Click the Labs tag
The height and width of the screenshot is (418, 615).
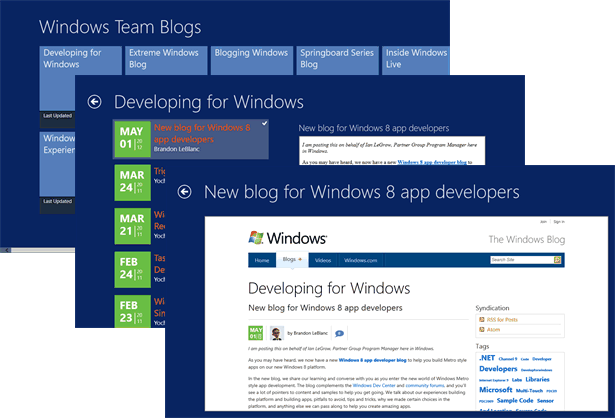pyautogui.click(x=517, y=380)
